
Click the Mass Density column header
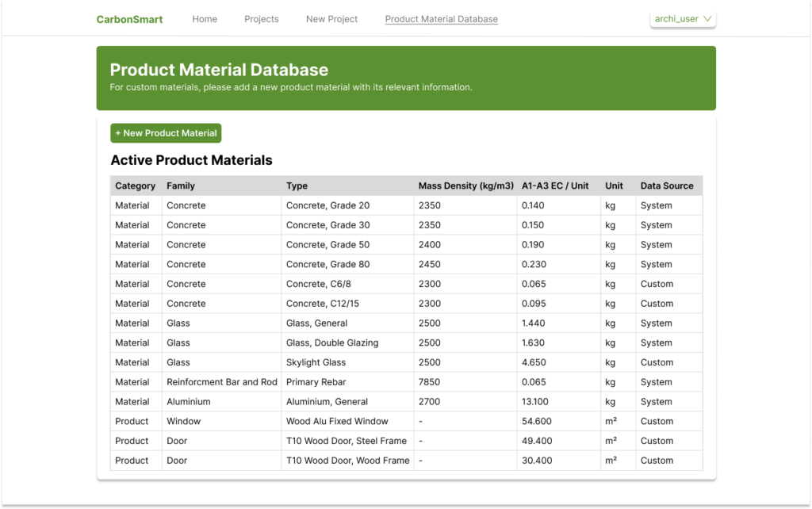[x=465, y=186]
